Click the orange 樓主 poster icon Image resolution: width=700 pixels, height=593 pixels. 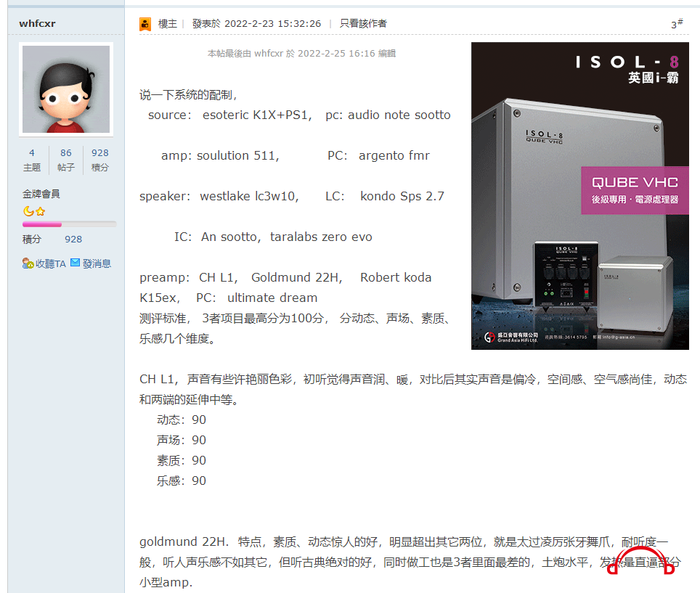click(145, 24)
